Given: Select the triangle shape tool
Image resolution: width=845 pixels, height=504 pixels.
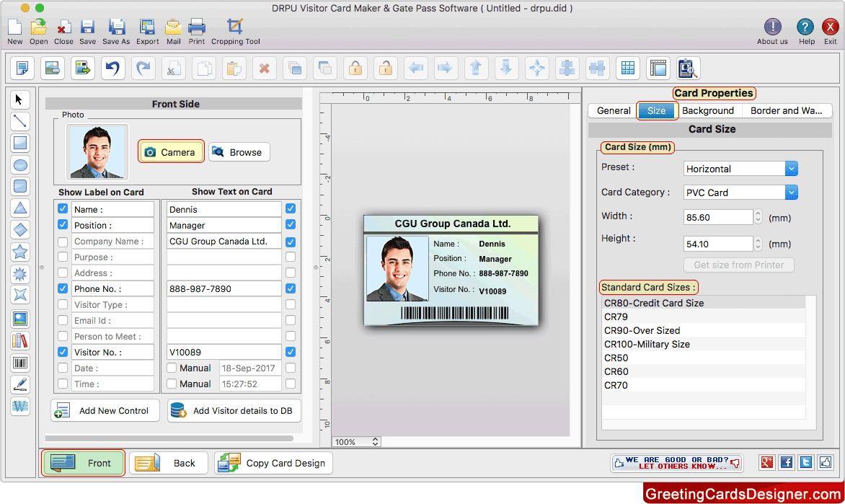Looking at the screenshot, I should pyautogui.click(x=20, y=208).
